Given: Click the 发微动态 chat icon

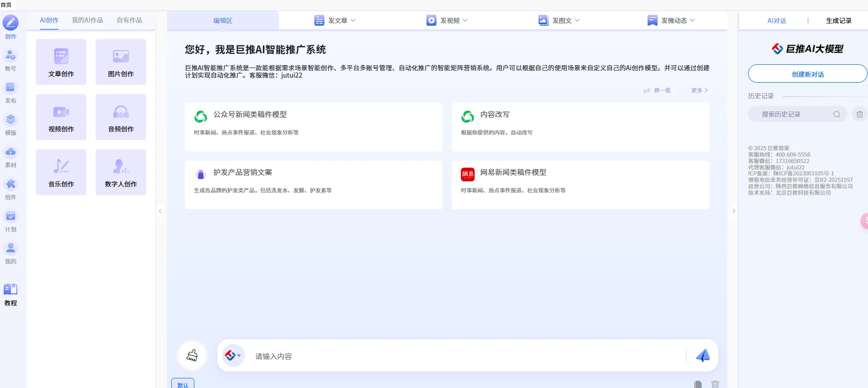Looking at the screenshot, I should [652, 20].
